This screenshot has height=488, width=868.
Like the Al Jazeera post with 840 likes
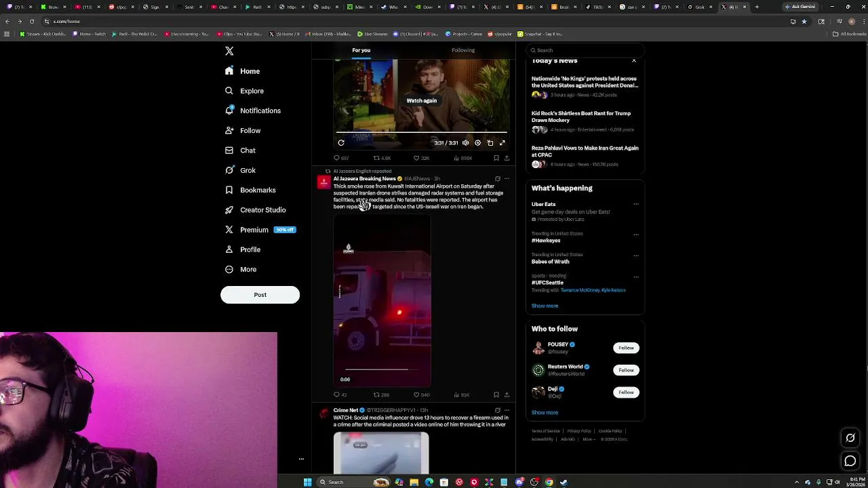coord(421,394)
